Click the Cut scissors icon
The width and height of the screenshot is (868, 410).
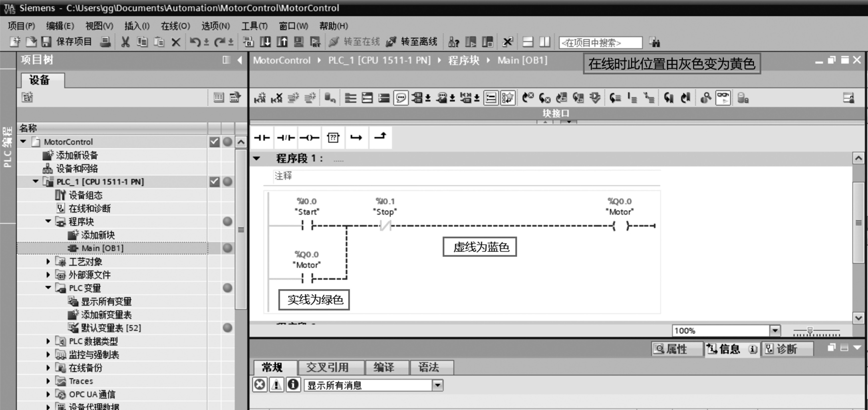tap(125, 42)
